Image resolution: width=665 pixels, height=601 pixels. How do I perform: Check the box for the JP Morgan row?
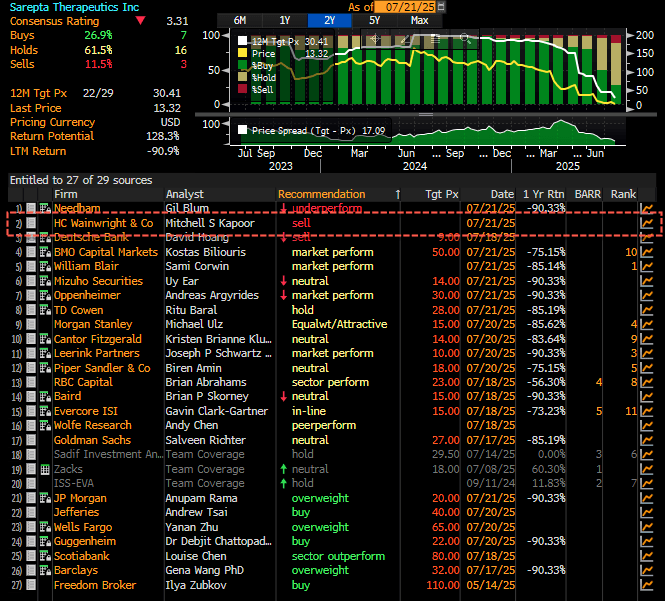[31, 498]
